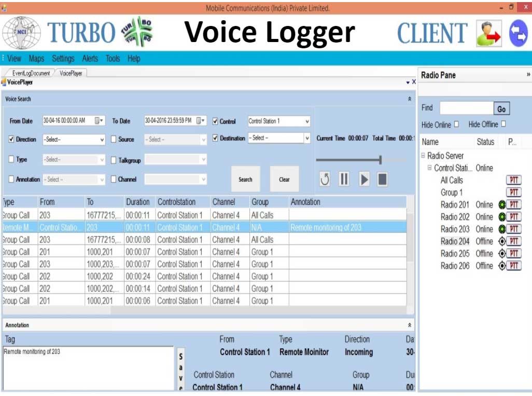Click the user logout icon in header
Image resolution: width=532 pixels, height=396 pixels.
click(x=488, y=33)
